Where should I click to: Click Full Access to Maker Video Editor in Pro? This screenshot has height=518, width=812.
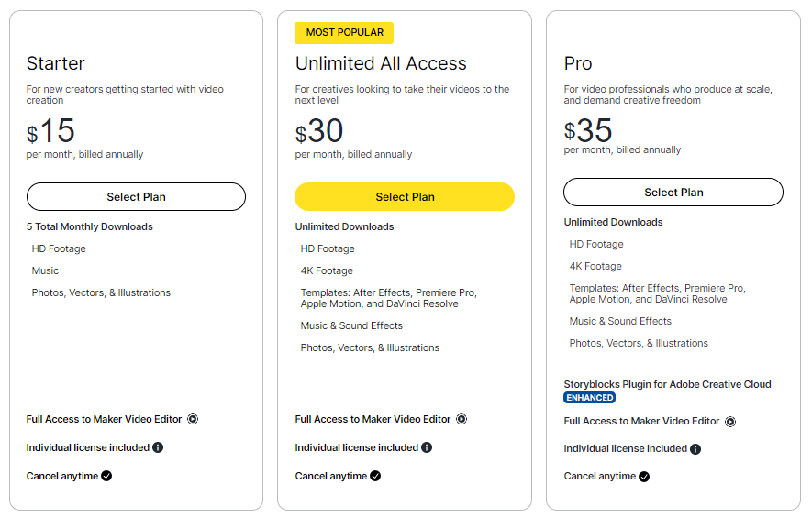coord(641,421)
